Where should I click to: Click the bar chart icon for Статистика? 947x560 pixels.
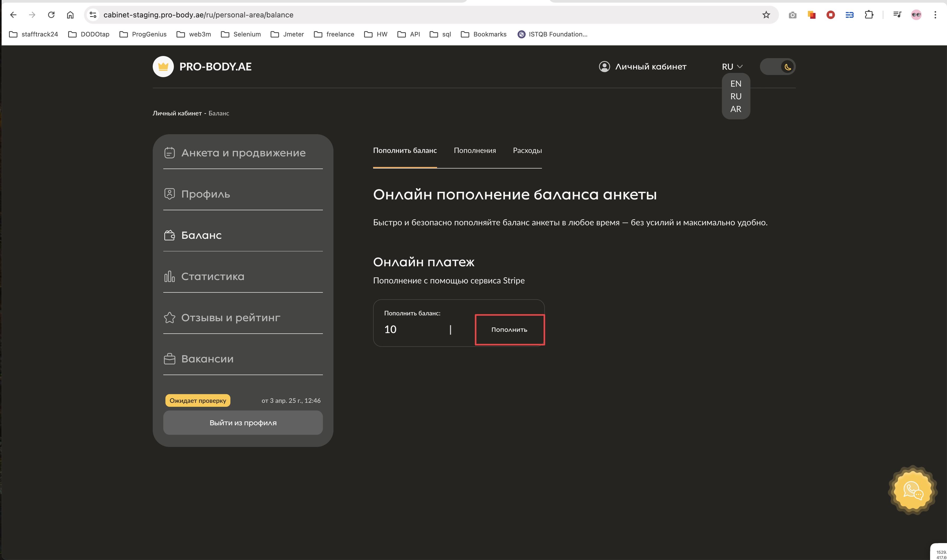tap(169, 276)
